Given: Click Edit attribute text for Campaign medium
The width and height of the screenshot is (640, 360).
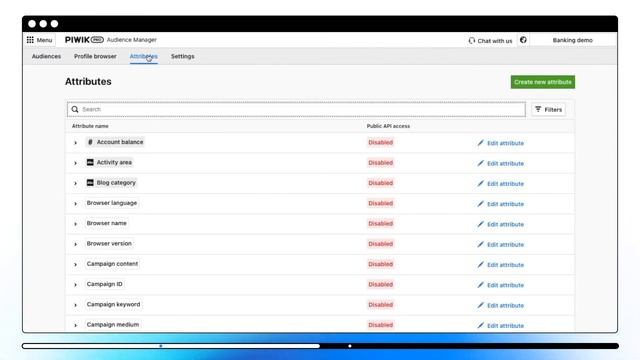Looking at the screenshot, I should click(x=505, y=326).
